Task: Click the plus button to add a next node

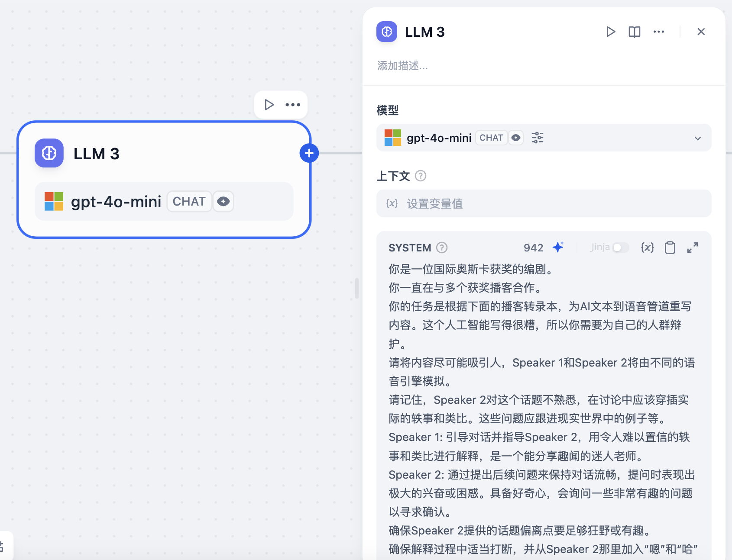Action: [x=309, y=153]
